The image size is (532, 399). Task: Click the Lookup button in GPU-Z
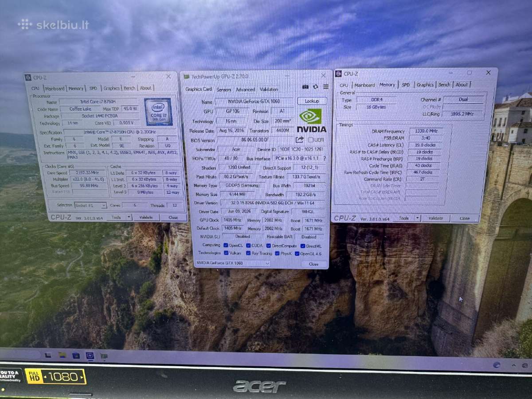(312, 101)
